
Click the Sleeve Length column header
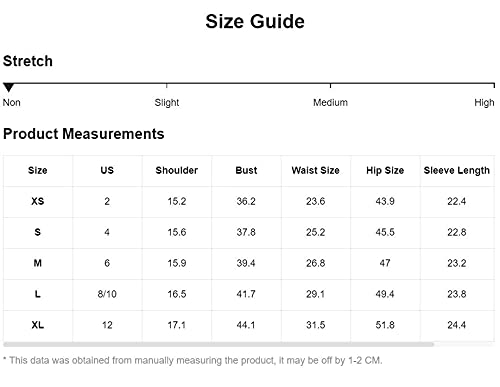click(457, 170)
